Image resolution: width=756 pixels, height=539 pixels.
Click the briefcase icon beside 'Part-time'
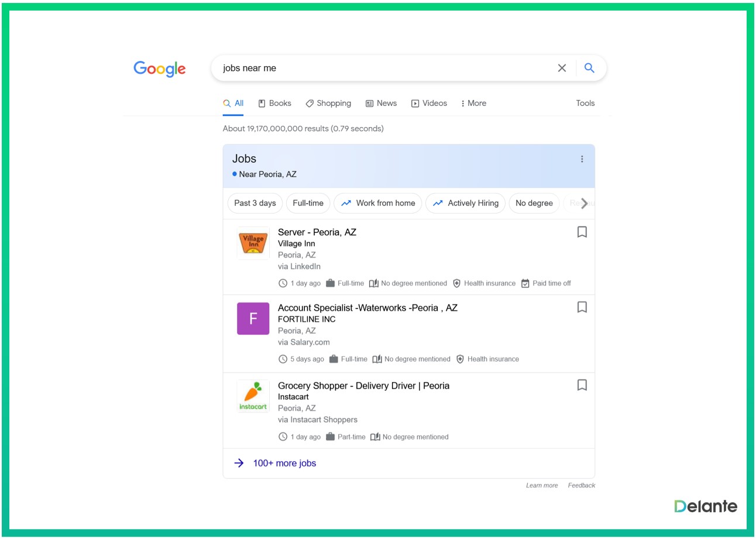click(x=330, y=437)
